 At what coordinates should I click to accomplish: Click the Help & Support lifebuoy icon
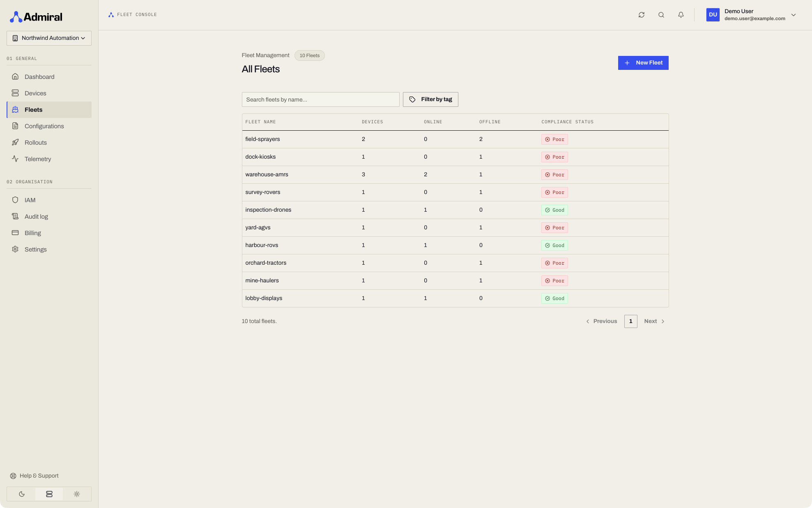(13, 476)
